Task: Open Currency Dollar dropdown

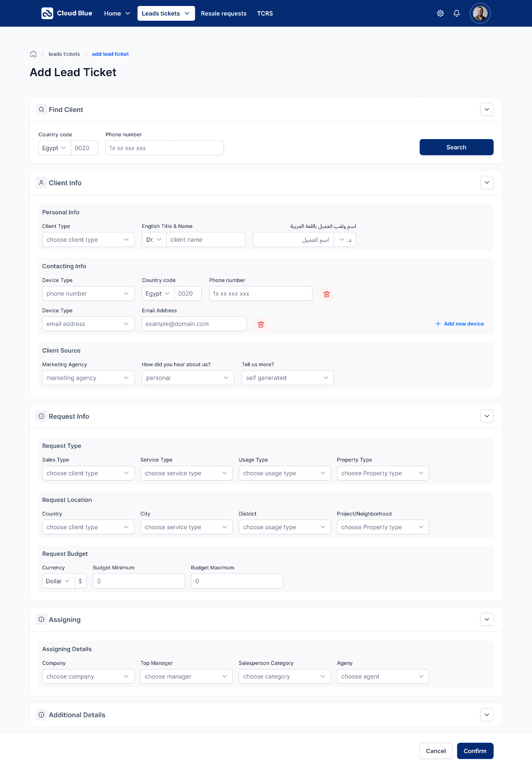Action: point(58,581)
